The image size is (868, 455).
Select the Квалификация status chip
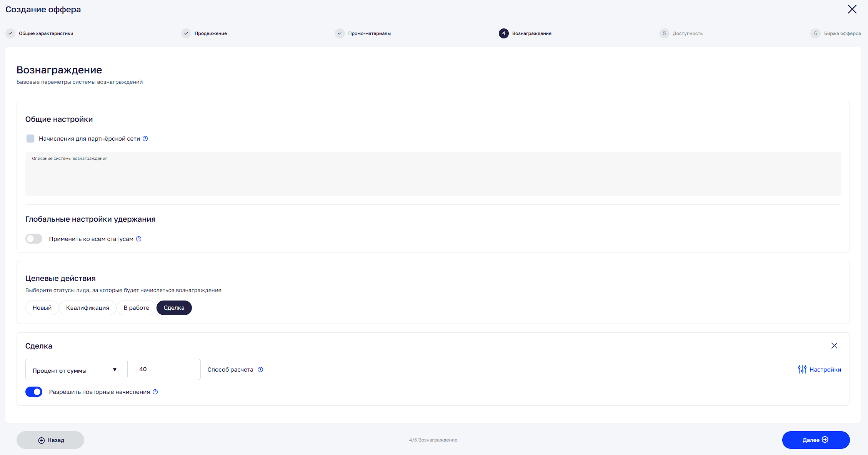[88, 308]
